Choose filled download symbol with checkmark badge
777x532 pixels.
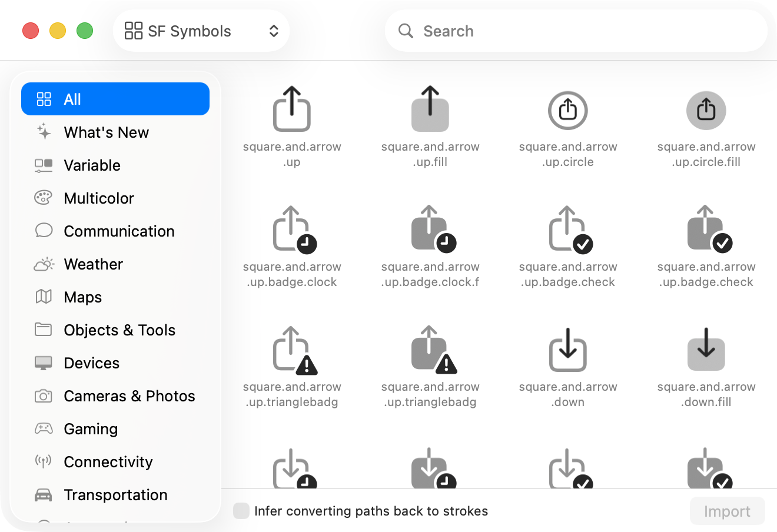709,468
